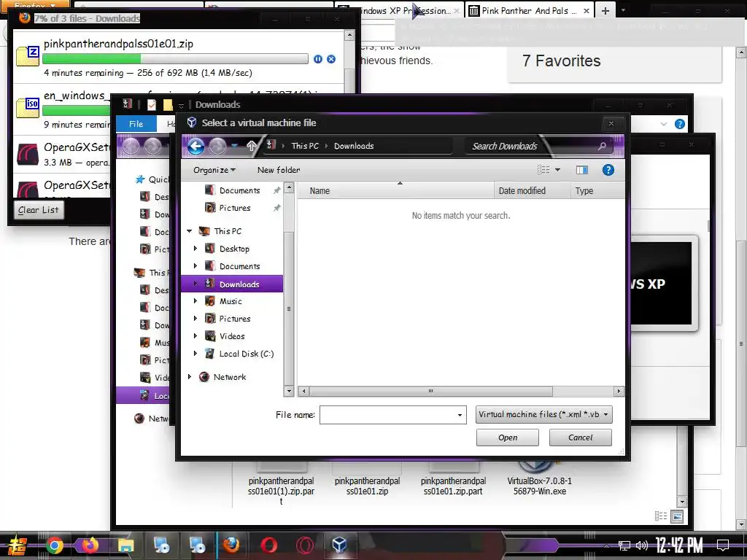Open the Virtual machine files type dropdown
747x560 pixels.
click(x=543, y=414)
